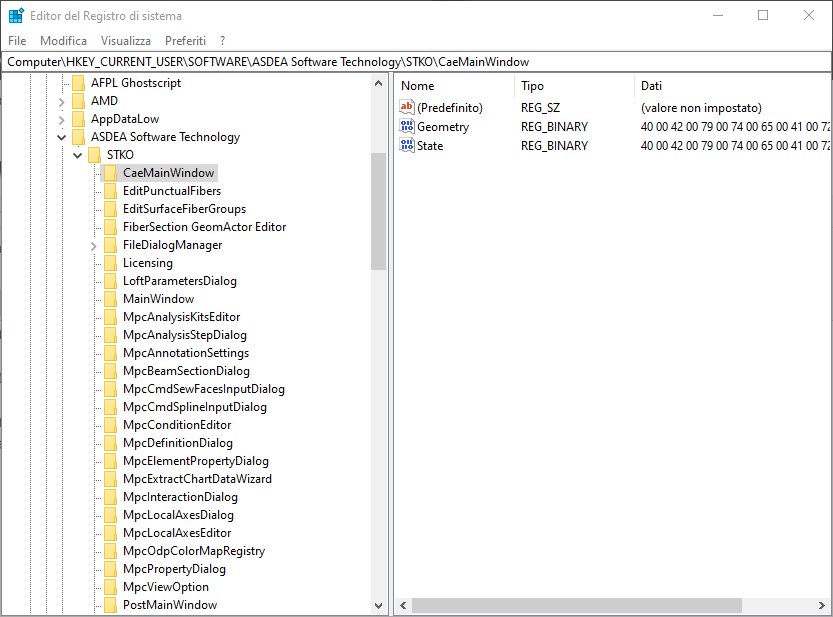Click the (Predefinito) string value icon
Screen dimensions: 833x617
coord(407,107)
